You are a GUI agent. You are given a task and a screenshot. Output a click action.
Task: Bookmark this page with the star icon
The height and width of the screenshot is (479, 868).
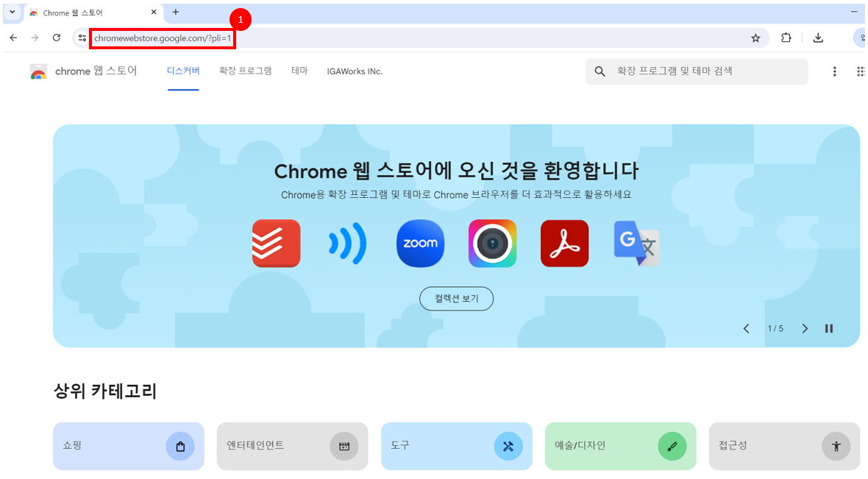[755, 38]
